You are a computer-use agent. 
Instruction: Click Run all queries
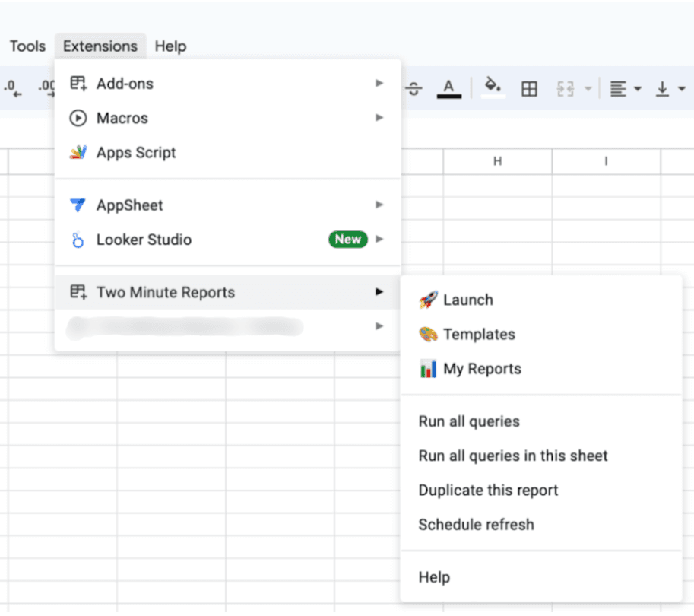tap(469, 421)
